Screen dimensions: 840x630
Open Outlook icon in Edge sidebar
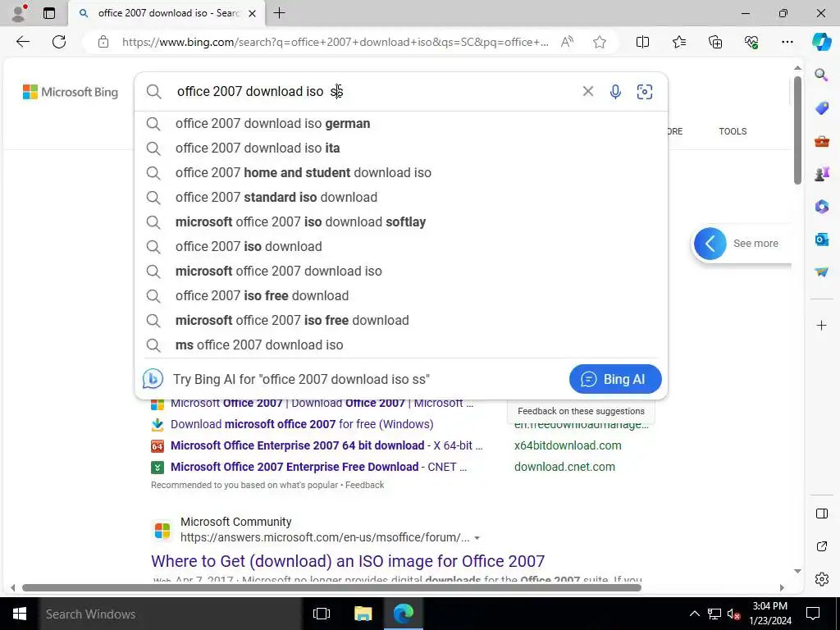click(x=821, y=240)
